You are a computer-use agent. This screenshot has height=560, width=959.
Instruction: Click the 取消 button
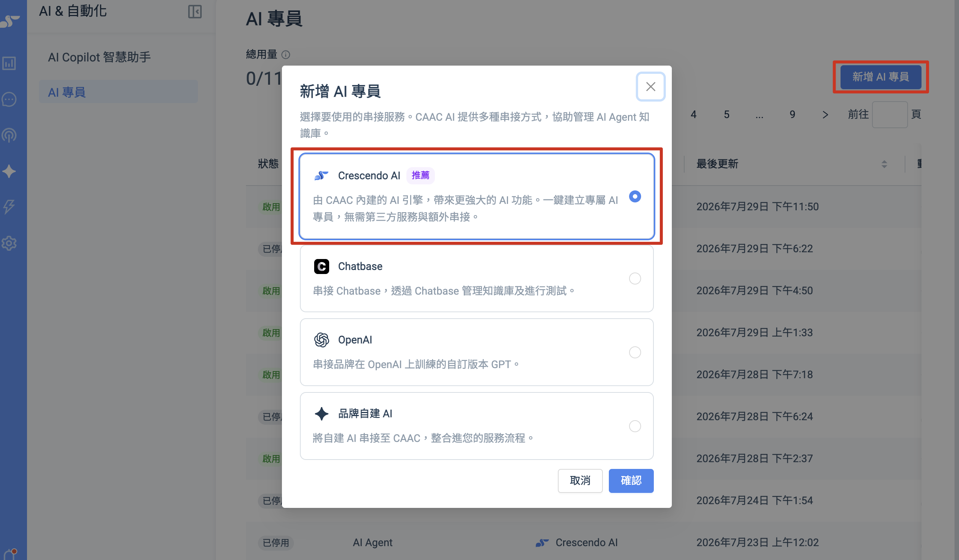click(x=580, y=481)
